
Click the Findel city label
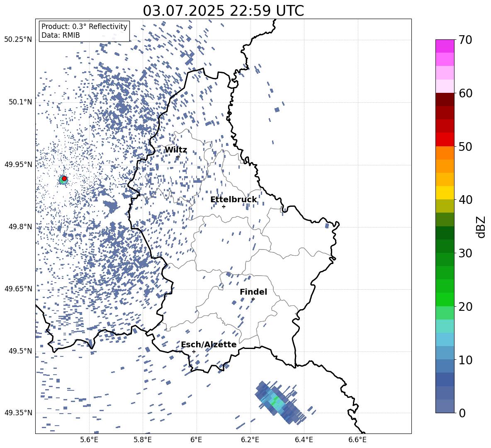(x=253, y=292)
